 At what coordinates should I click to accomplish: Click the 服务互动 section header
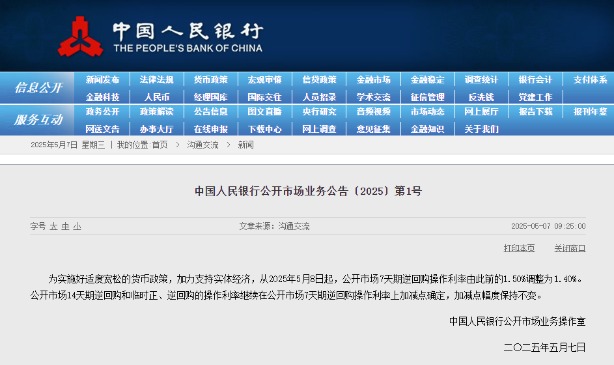38,120
